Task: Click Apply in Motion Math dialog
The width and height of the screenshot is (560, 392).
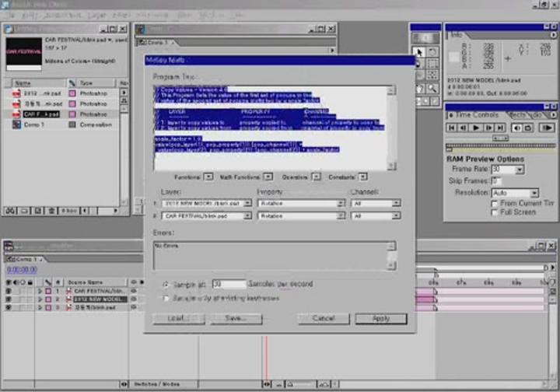Action: (x=381, y=318)
